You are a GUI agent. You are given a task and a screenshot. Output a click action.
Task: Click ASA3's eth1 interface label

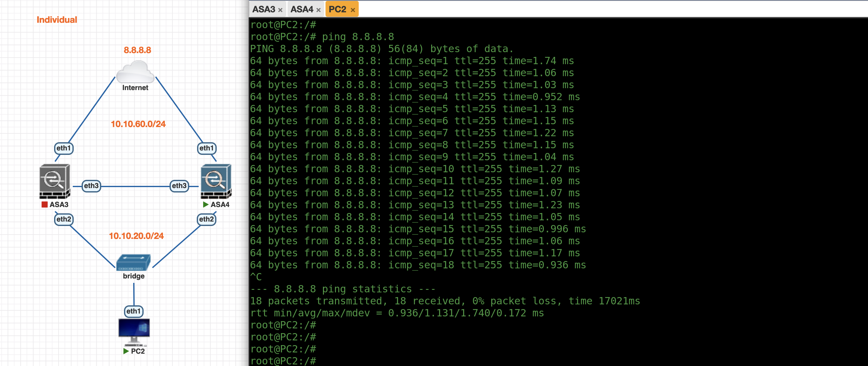pos(64,148)
